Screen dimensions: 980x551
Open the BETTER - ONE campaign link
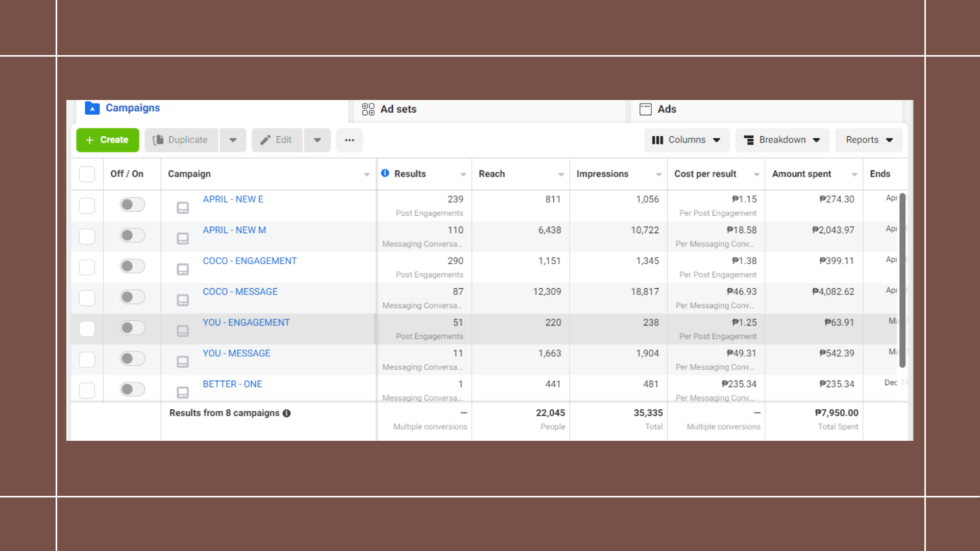coord(232,384)
